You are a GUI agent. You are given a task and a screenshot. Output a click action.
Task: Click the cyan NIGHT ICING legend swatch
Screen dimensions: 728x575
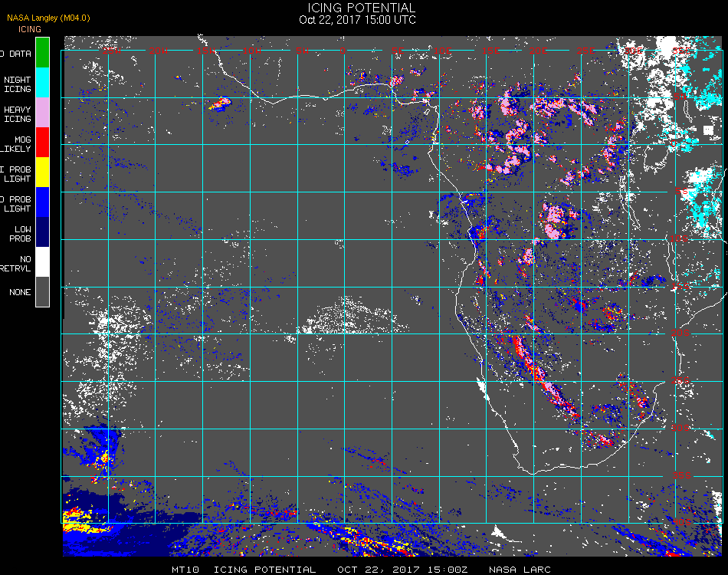[42, 82]
